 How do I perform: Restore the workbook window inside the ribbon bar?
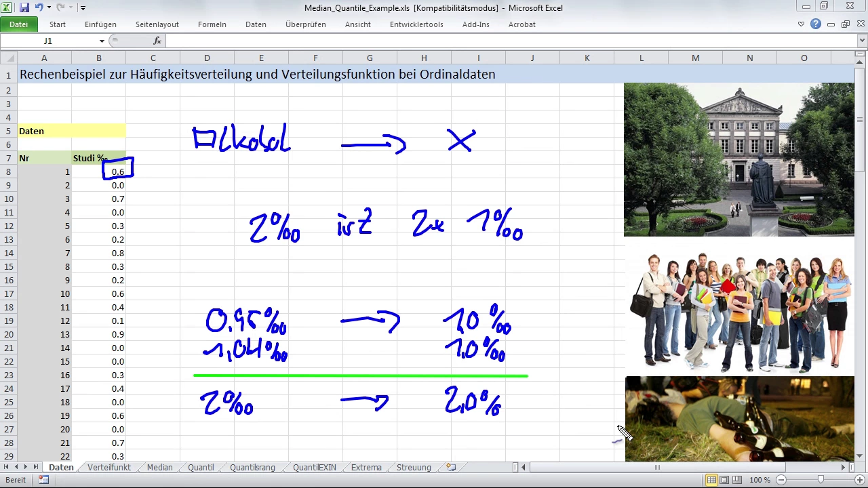pos(846,24)
